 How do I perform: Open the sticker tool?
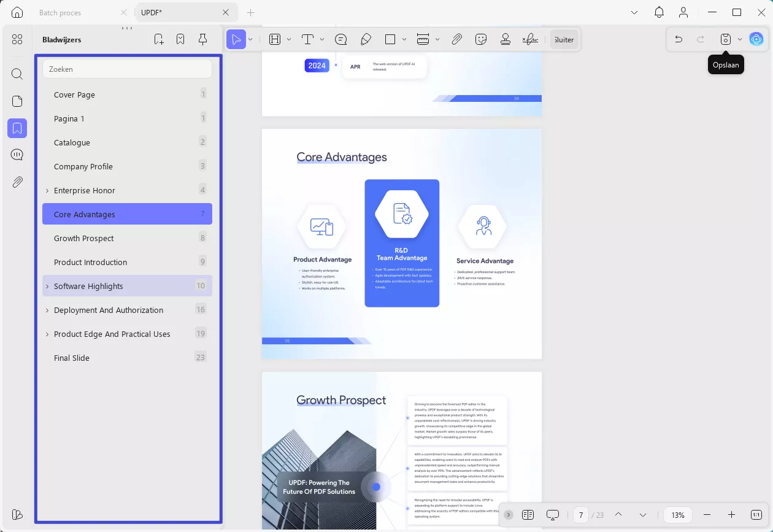coord(481,39)
